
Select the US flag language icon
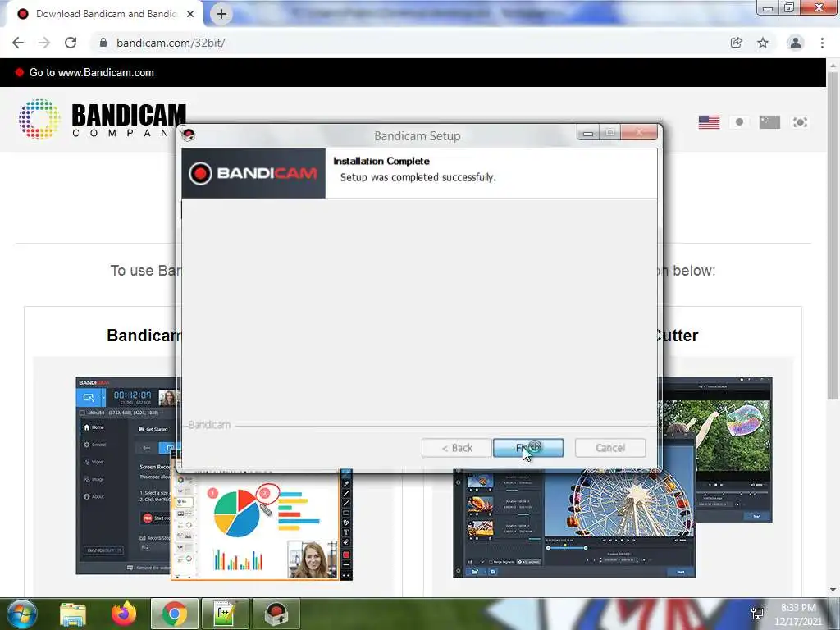pos(709,122)
